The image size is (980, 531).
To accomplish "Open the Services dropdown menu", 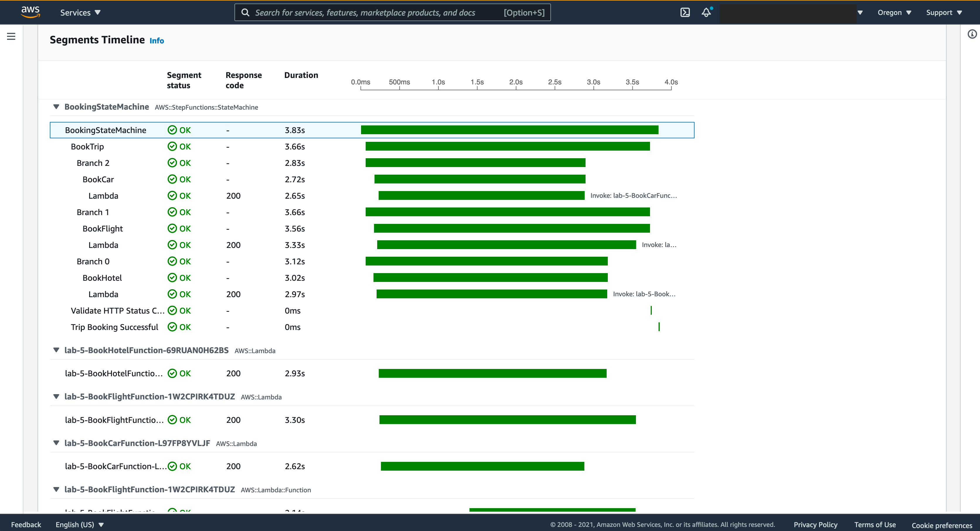I will [80, 13].
